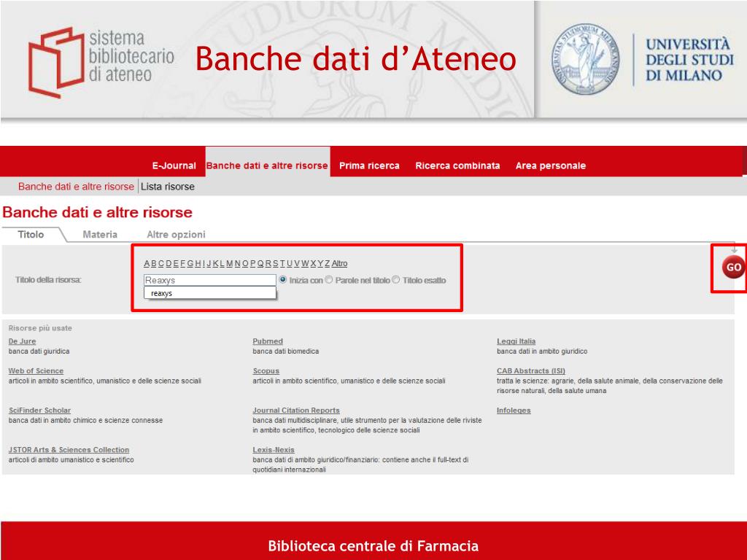The height and width of the screenshot is (560, 747).
Task: Click 'banca dati in ambito chimico' description
Action: pos(86,421)
